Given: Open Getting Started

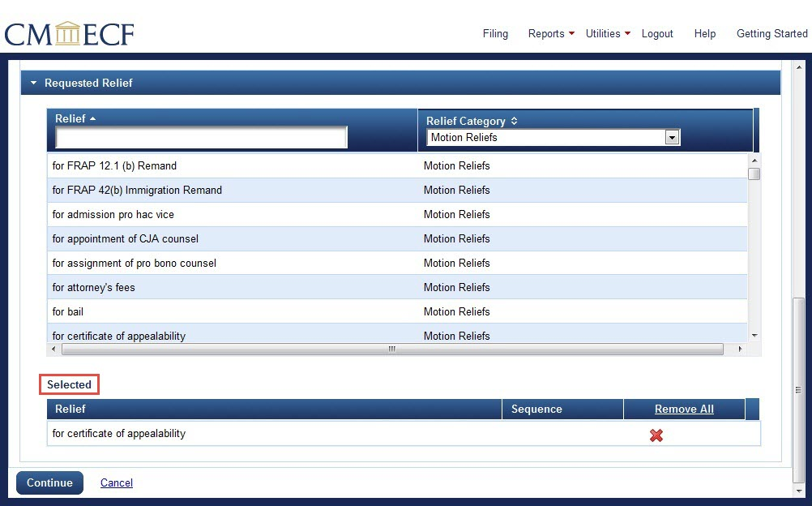Looking at the screenshot, I should click(x=771, y=34).
